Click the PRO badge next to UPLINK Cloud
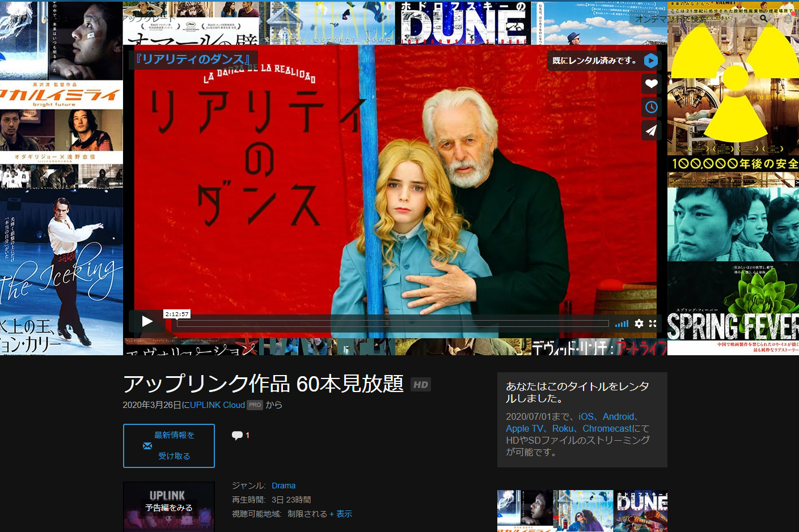 click(255, 405)
